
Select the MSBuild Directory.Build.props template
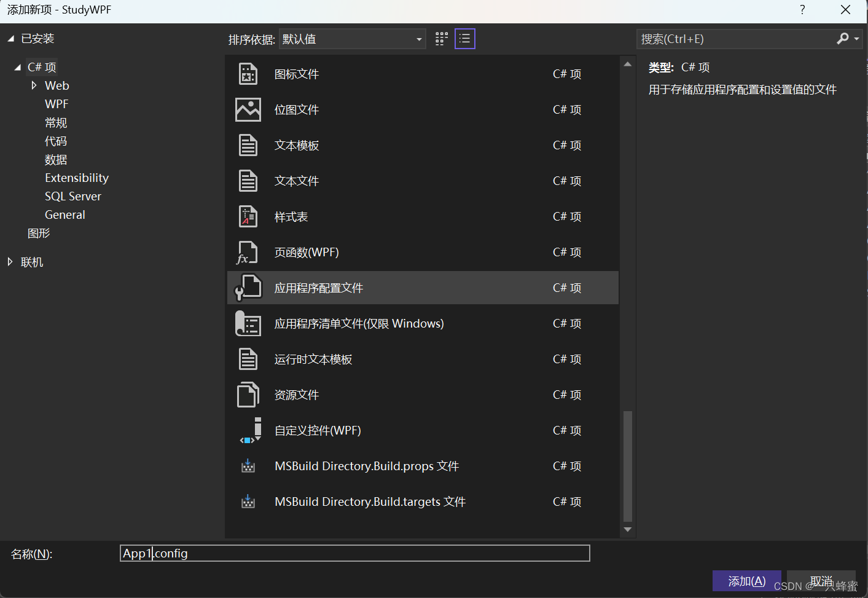366,466
